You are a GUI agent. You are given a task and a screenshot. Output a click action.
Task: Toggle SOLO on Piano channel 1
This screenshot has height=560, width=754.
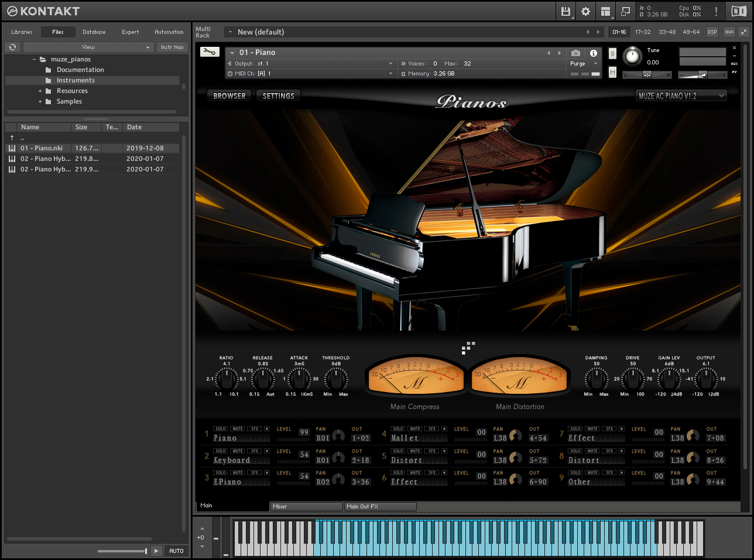click(x=220, y=429)
